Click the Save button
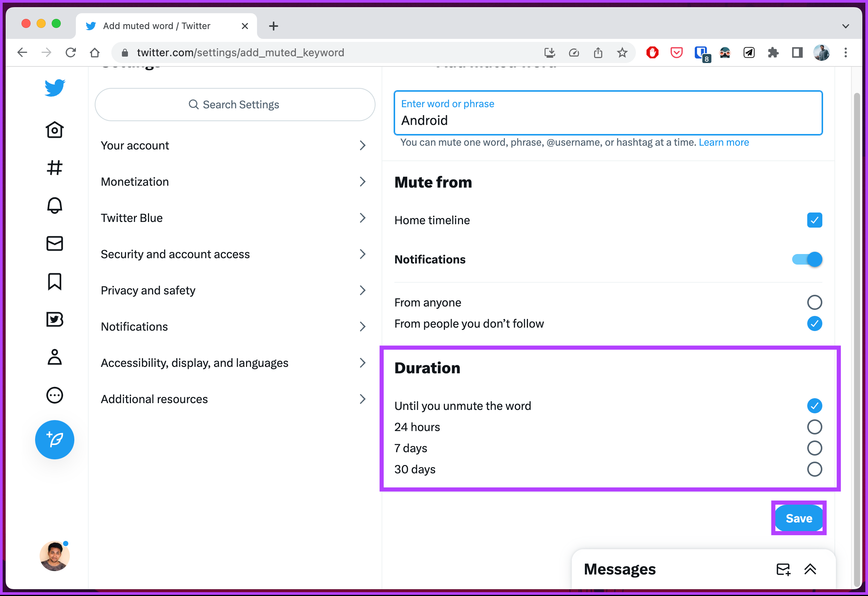The image size is (868, 596). (799, 518)
